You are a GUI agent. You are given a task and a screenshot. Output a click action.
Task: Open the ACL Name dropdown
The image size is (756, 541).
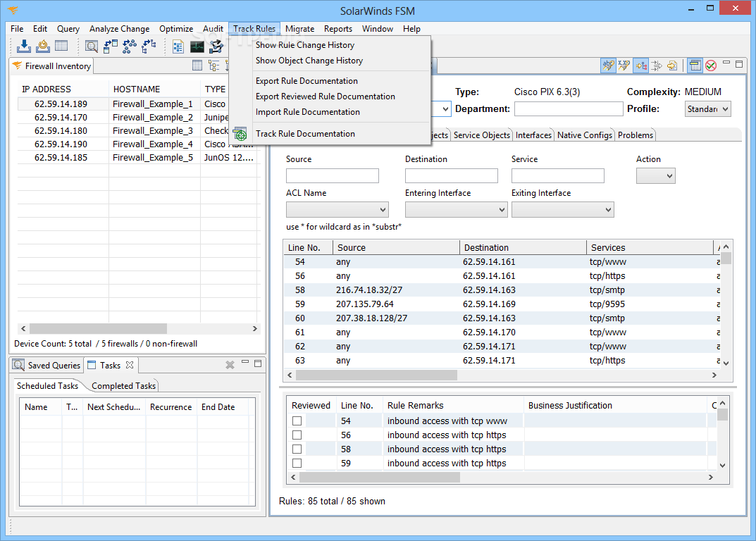point(337,210)
